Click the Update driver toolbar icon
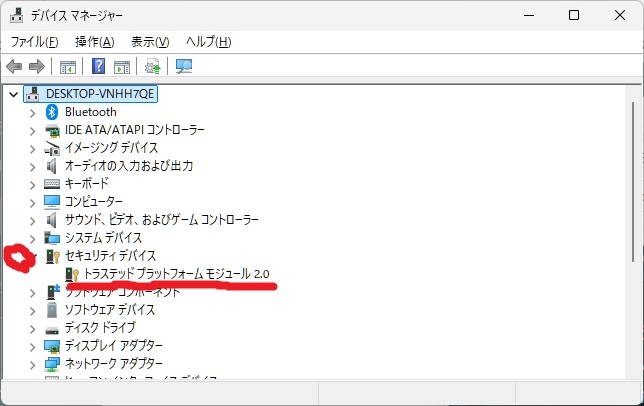 (x=152, y=67)
